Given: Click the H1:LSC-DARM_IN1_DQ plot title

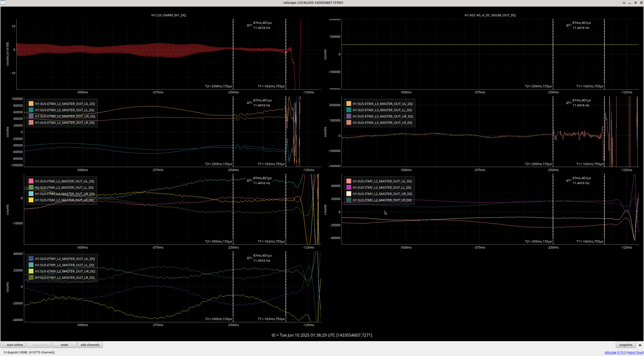Looking at the screenshot, I should tap(169, 15).
